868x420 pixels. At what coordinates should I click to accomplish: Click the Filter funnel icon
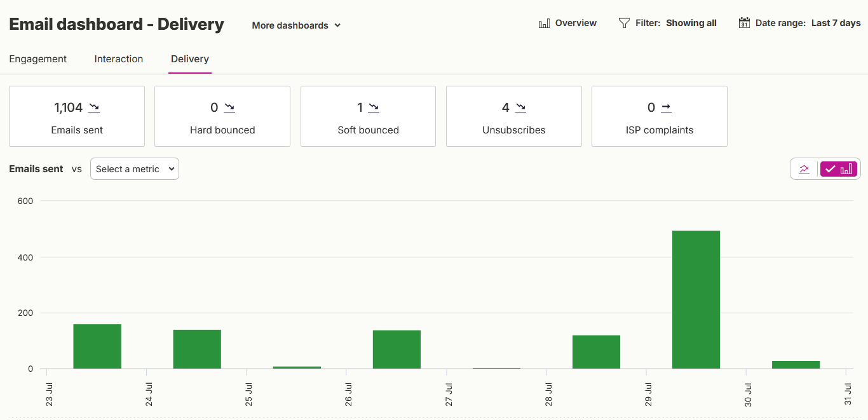tap(624, 23)
